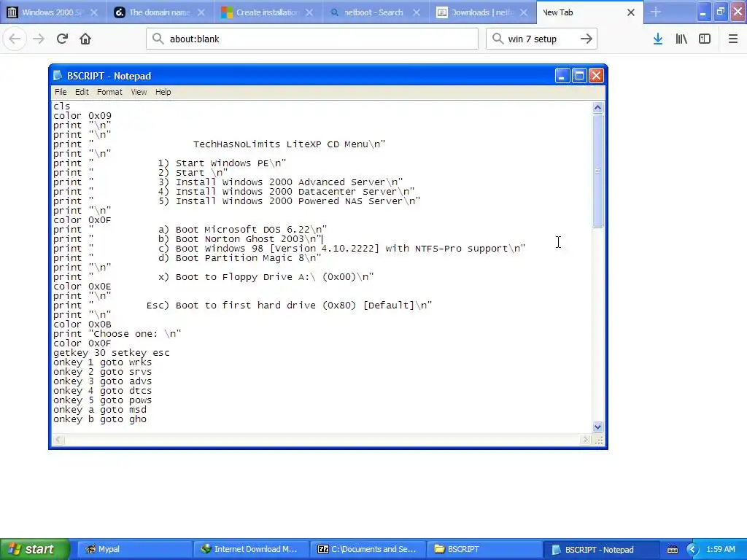Open Notepad Edit menu

click(x=82, y=92)
